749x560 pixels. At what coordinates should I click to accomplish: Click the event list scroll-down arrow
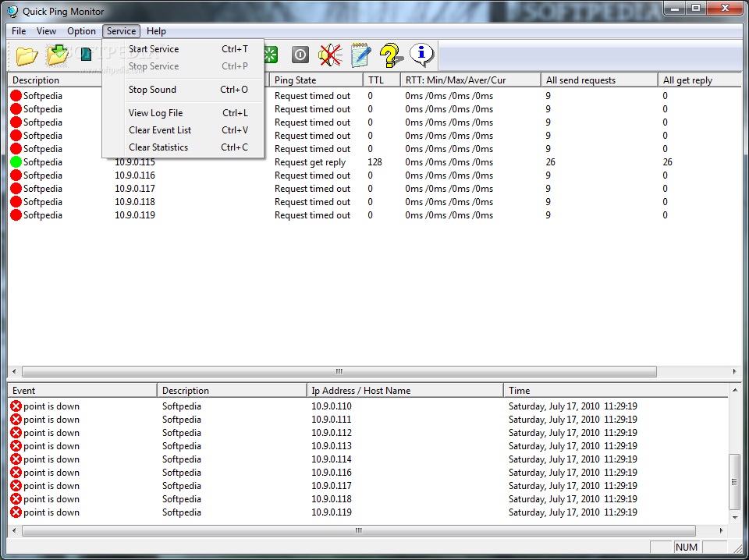coord(735,518)
